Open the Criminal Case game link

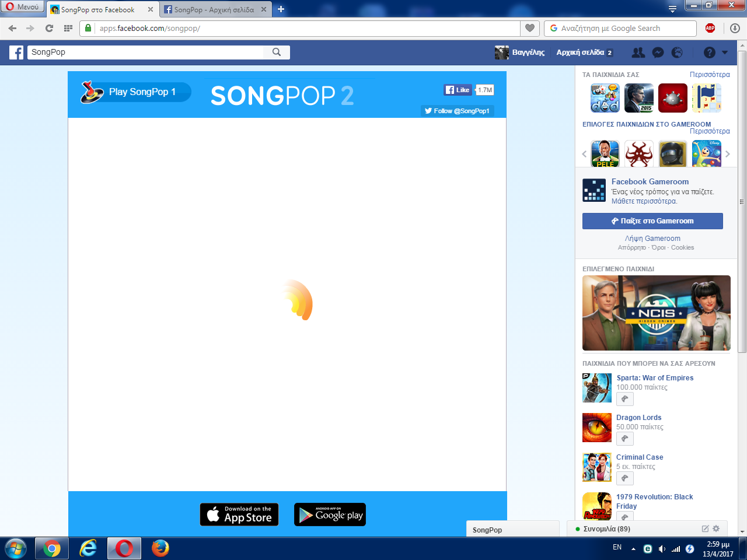click(x=640, y=457)
